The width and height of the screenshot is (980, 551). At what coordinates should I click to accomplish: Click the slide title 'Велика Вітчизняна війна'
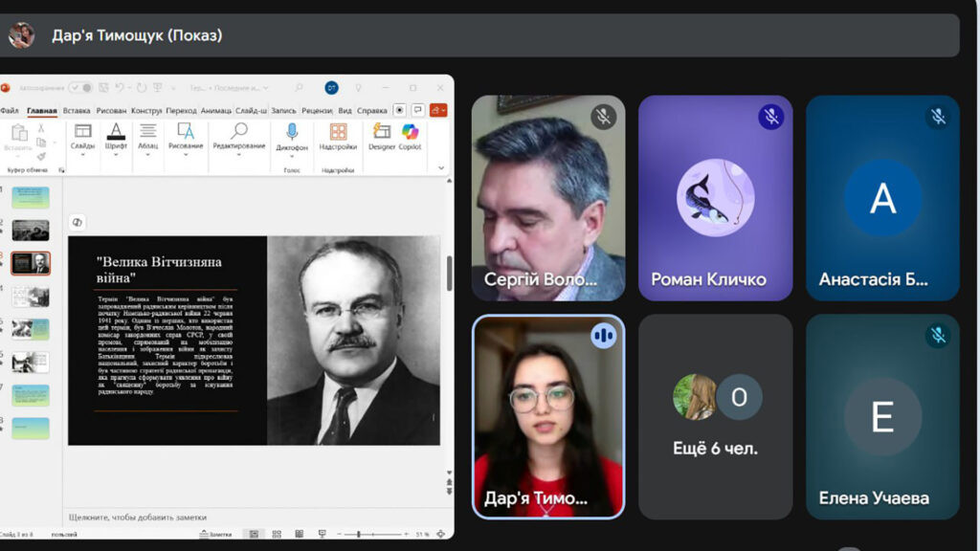pos(160,270)
